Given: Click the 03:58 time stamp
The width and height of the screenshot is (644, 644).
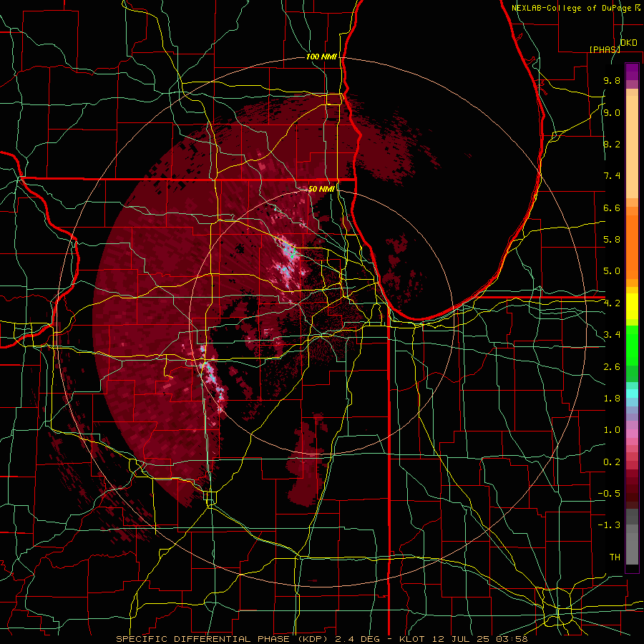Looking at the screenshot, I should click(512, 639).
